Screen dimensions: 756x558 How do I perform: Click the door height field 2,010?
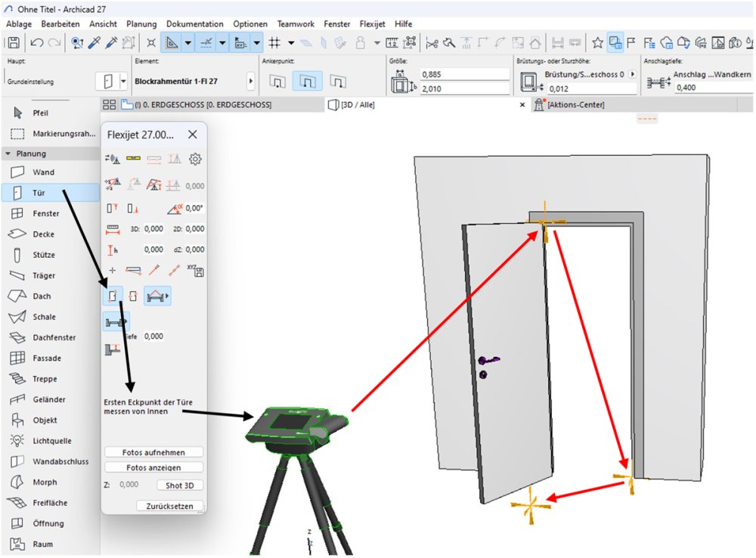coord(464,88)
